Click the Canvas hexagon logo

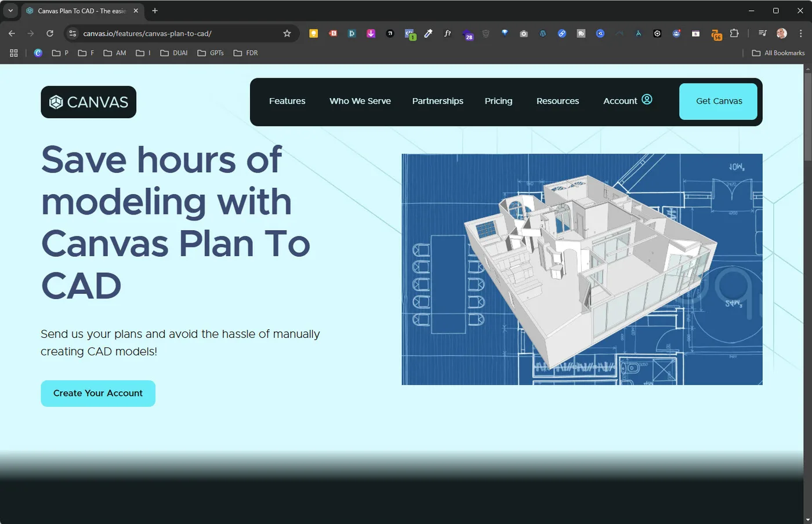(x=55, y=102)
